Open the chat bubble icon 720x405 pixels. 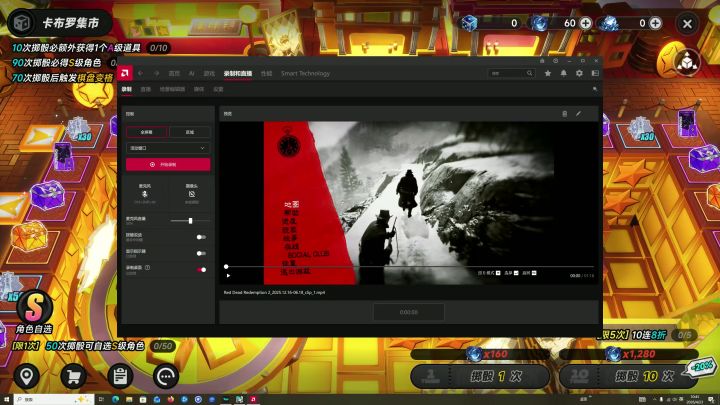click(166, 376)
